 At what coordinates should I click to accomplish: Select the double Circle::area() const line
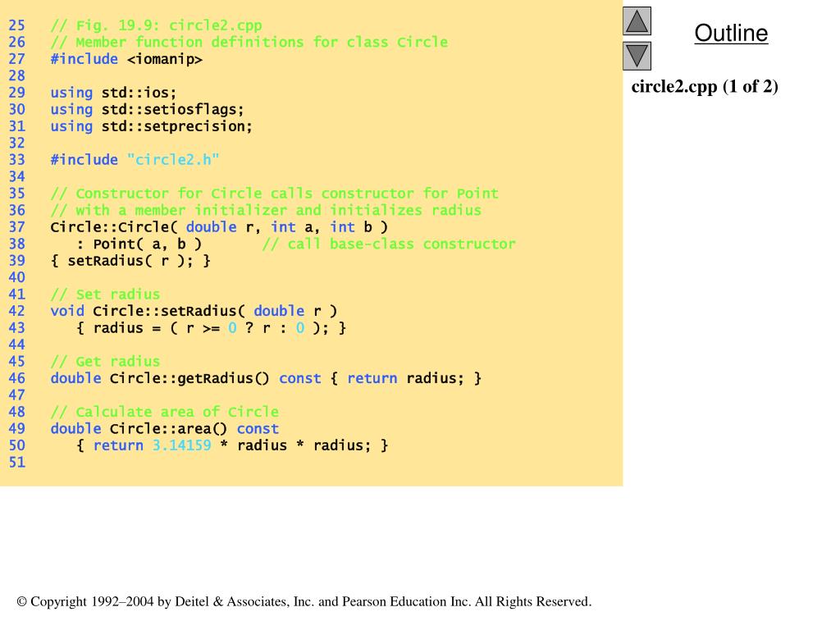pos(164,428)
